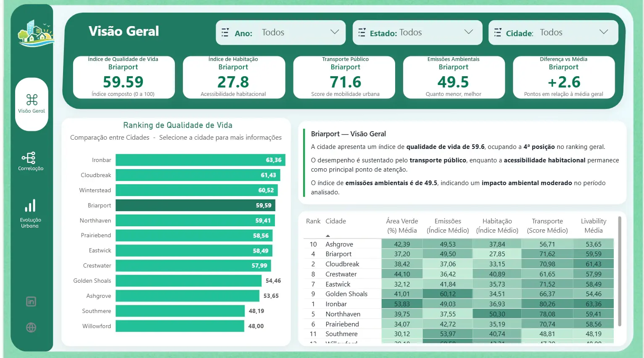
Task: Open the Correlação page from the sidebar
Action: [31, 161]
